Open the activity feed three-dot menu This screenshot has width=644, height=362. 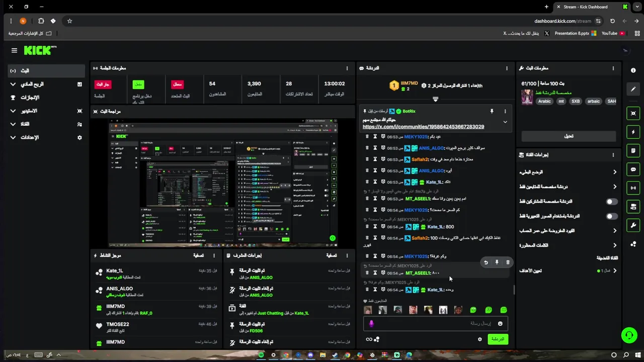(x=214, y=255)
